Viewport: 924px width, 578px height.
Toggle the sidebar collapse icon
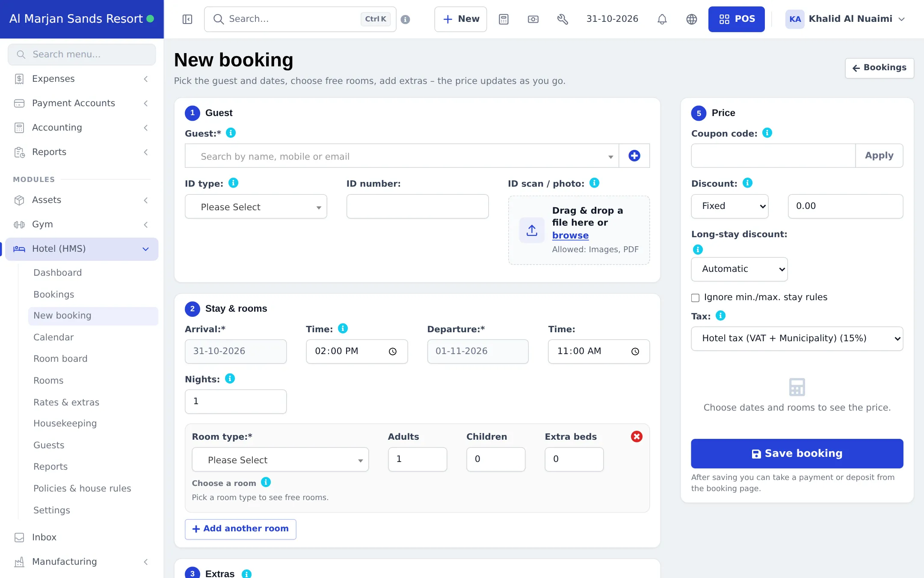[x=187, y=19]
